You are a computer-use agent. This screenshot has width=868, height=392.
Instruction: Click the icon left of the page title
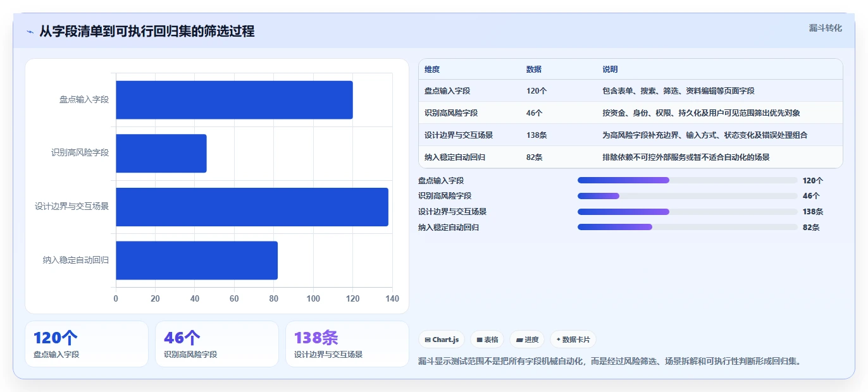[30, 32]
